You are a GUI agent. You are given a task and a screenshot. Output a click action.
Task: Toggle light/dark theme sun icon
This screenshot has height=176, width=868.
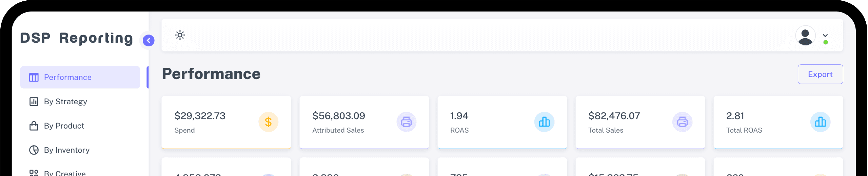tap(180, 35)
